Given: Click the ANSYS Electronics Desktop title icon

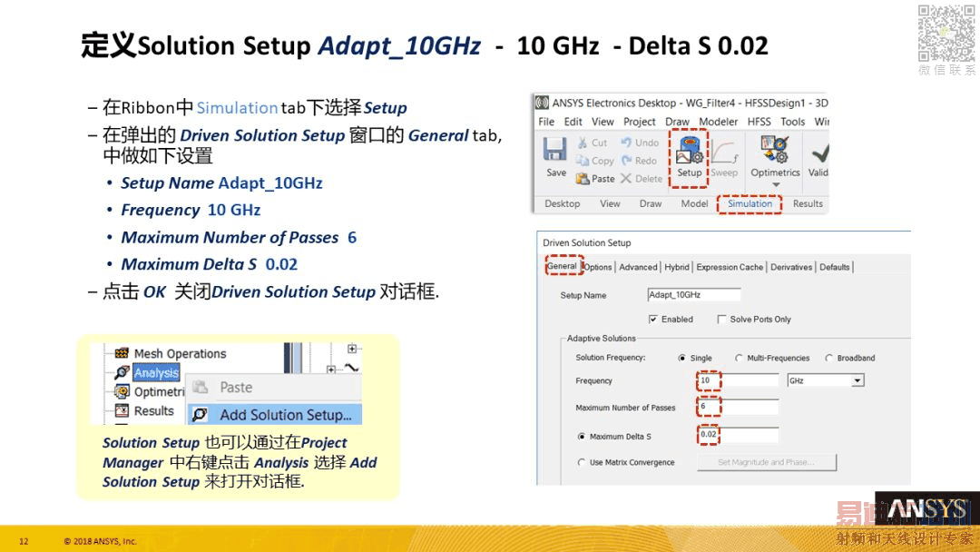Looking at the screenshot, I should [542, 103].
